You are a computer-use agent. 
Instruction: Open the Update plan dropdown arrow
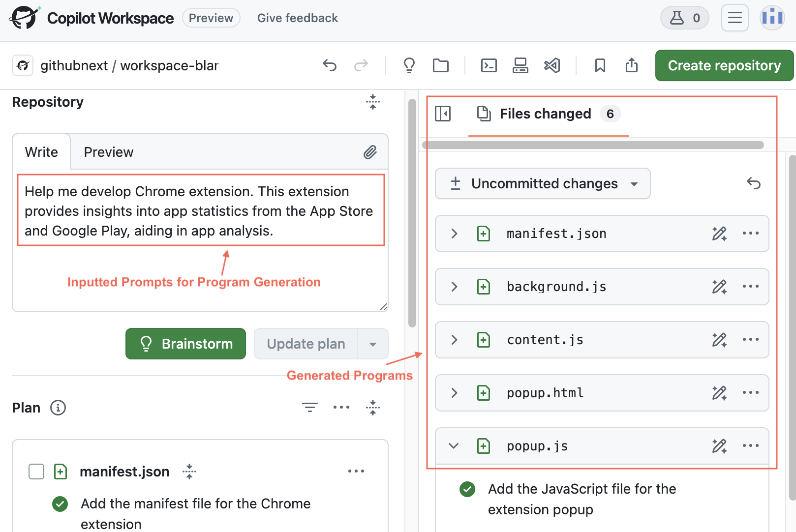pos(373,344)
